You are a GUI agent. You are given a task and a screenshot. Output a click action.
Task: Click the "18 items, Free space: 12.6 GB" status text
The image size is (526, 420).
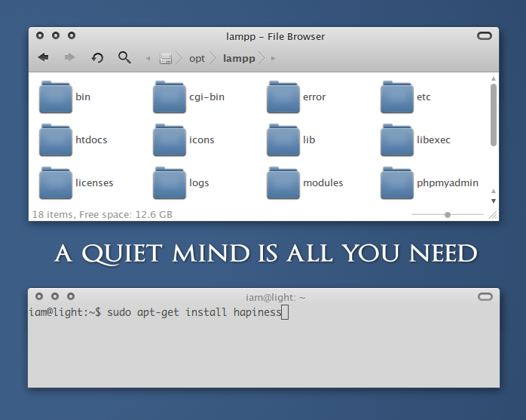[x=102, y=215]
